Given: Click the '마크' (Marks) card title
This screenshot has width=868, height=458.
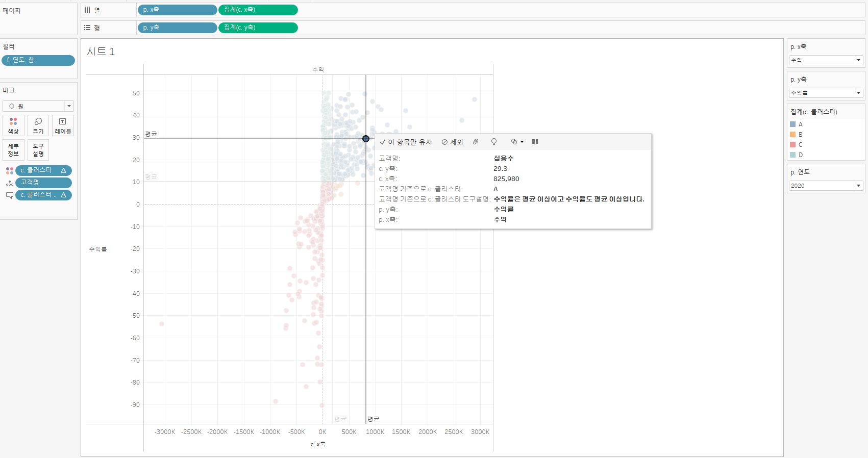Looking at the screenshot, I should pos(9,90).
